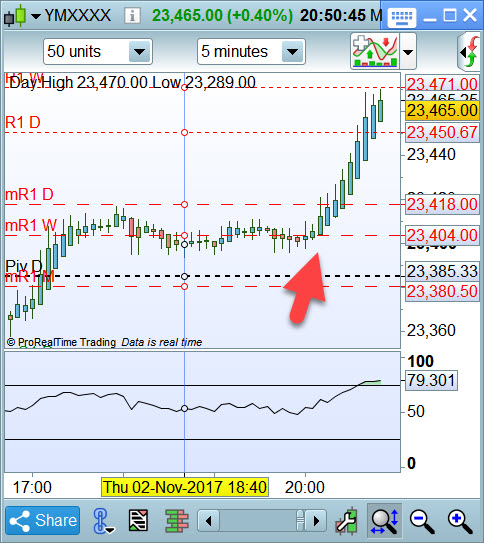484x543 pixels.
Task: Open the add indicator icon
Action: point(374,51)
